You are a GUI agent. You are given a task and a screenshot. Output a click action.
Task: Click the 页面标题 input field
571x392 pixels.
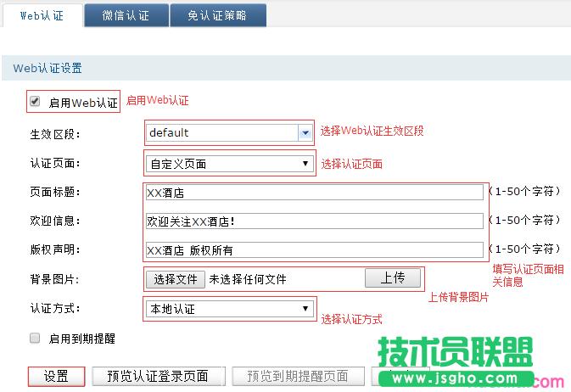click(x=314, y=193)
